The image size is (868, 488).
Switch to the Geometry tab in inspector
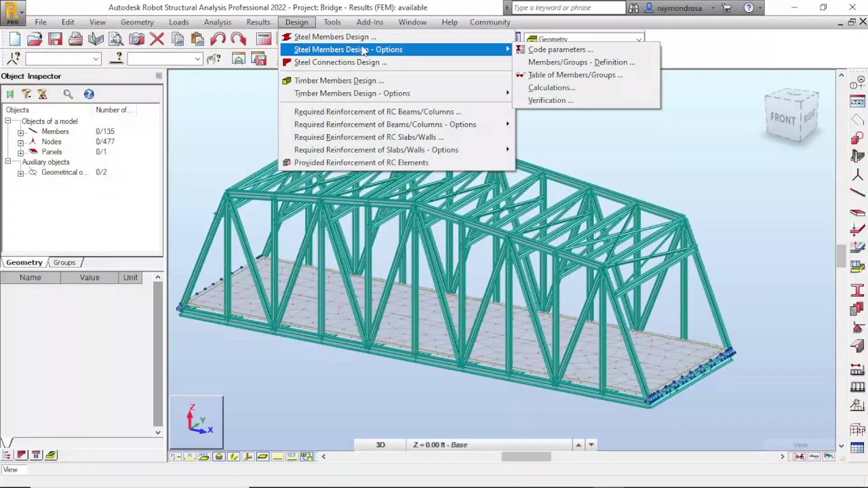click(24, 262)
